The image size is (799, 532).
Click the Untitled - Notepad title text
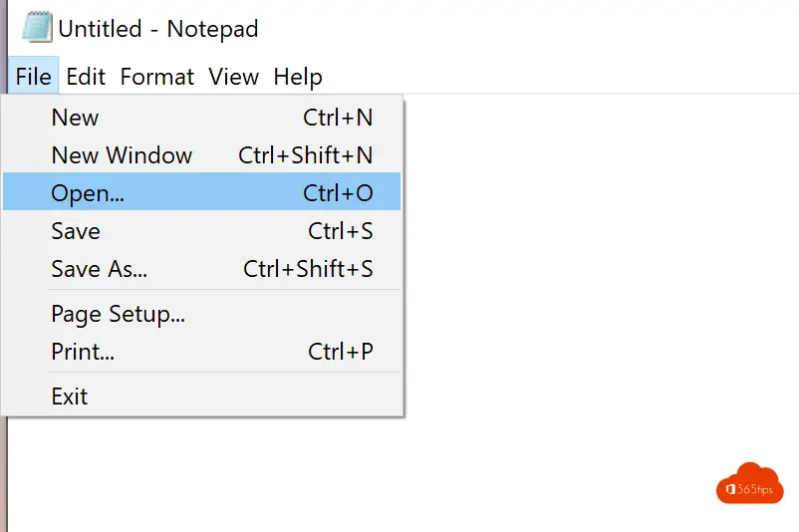pyautogui.click(x=158, y=29)
